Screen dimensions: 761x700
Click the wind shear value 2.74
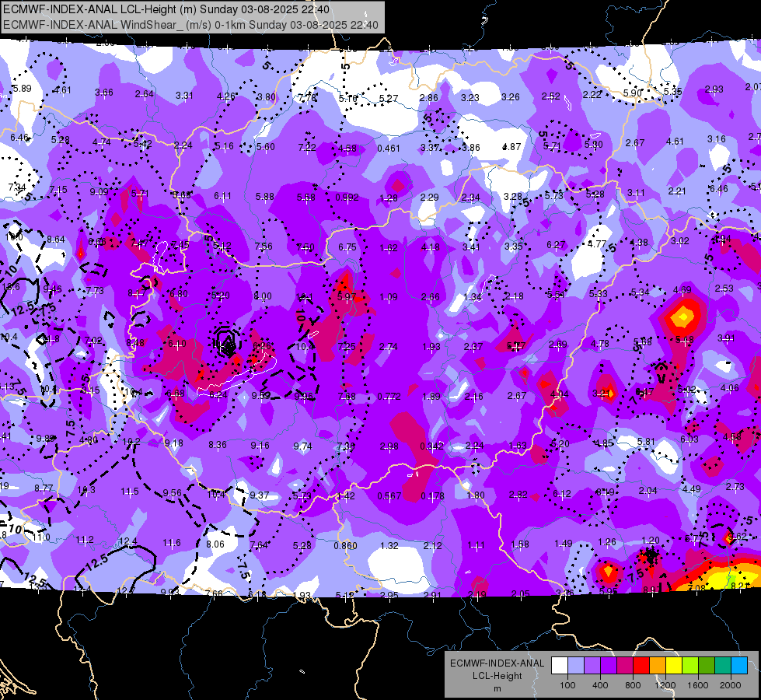(x=388, y=347)
